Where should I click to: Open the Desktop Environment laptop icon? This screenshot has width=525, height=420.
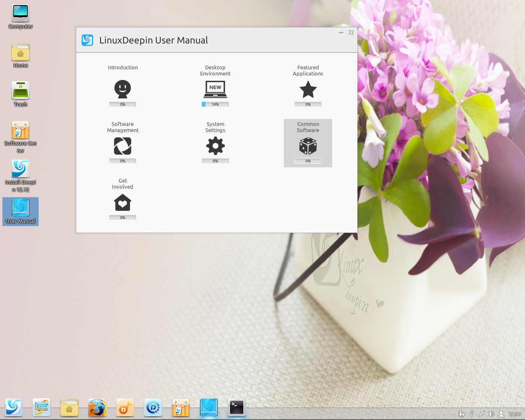click(215, 89)
